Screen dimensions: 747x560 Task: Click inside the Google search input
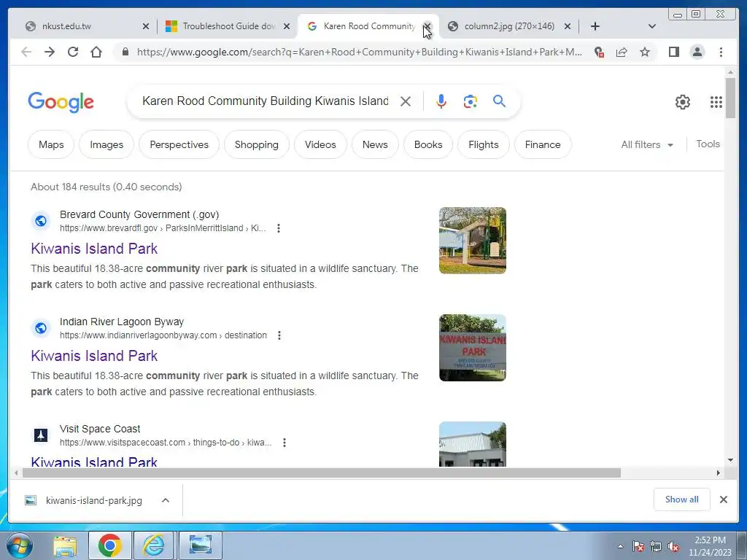click(266, 101)
